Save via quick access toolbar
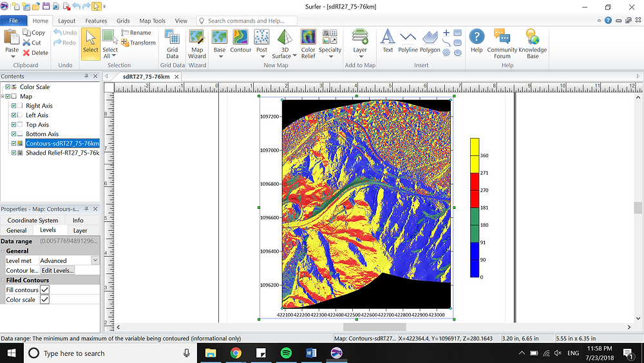Screen dimensions: 644x363 click(x=46, y=6)
